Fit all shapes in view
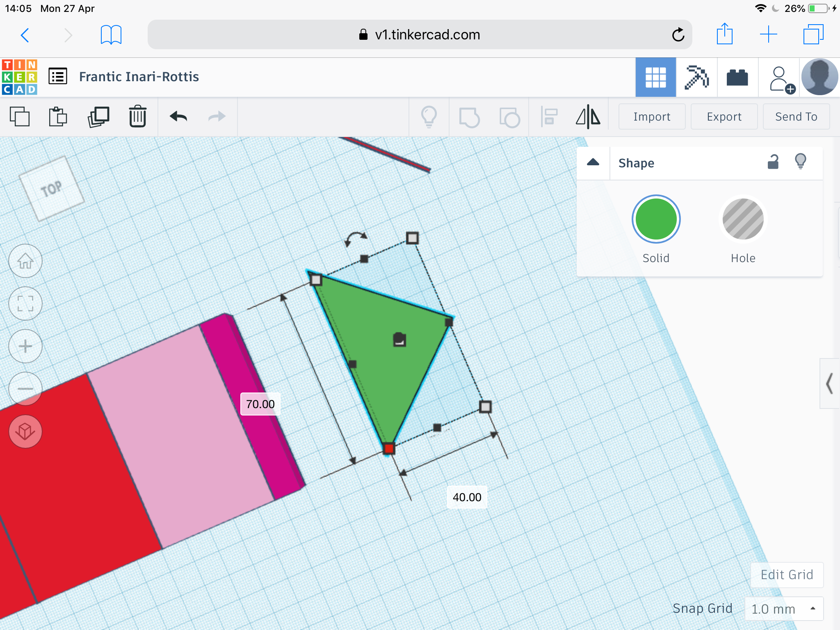Viewport: 840px width, 630px height. (25, 304)
